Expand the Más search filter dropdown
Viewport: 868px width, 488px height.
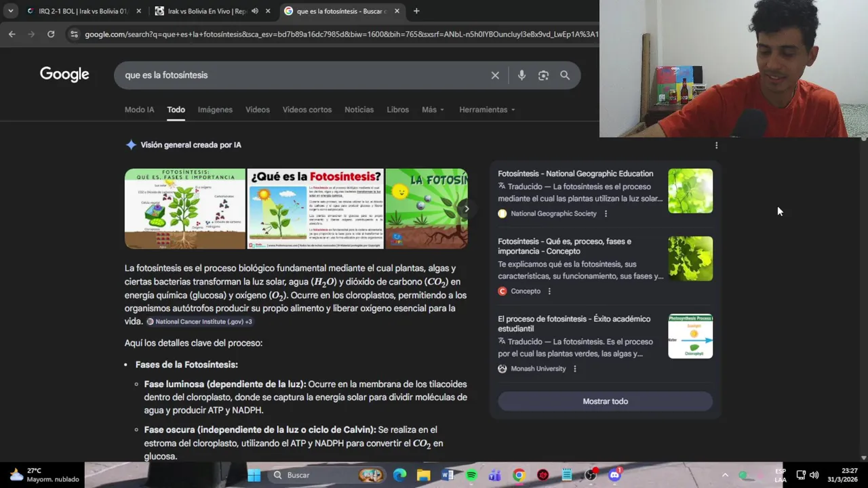[433, 110]
